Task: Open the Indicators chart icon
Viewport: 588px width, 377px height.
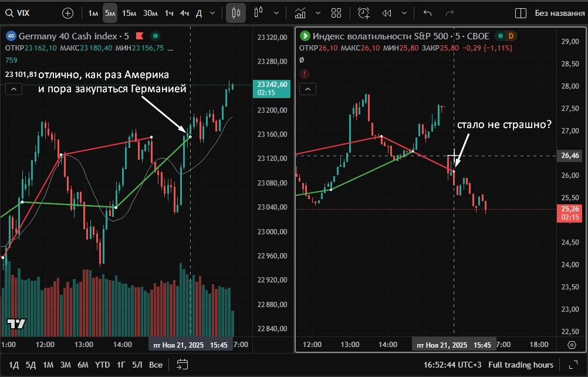Action: tap(300, 13)
